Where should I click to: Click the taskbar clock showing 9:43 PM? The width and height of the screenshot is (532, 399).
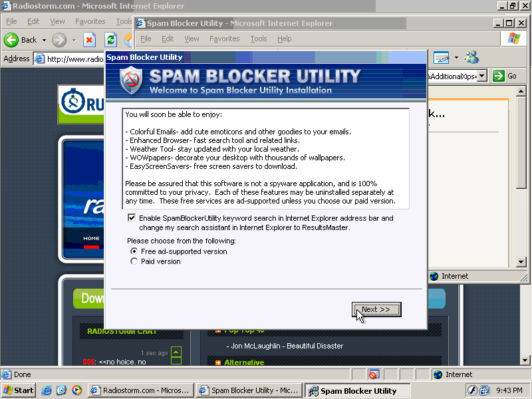pyautogui.click(x=509, y=390)
